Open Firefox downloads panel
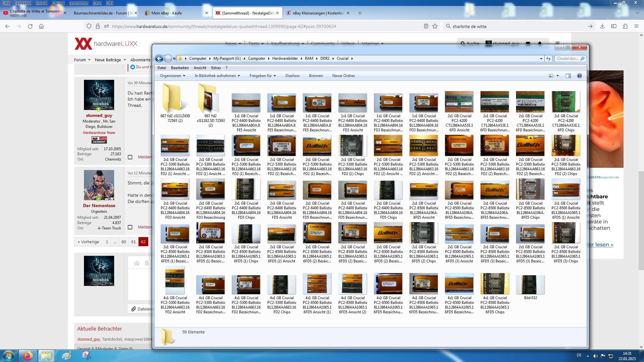This screenshot has width=644, height=362. tap(602, 26)
